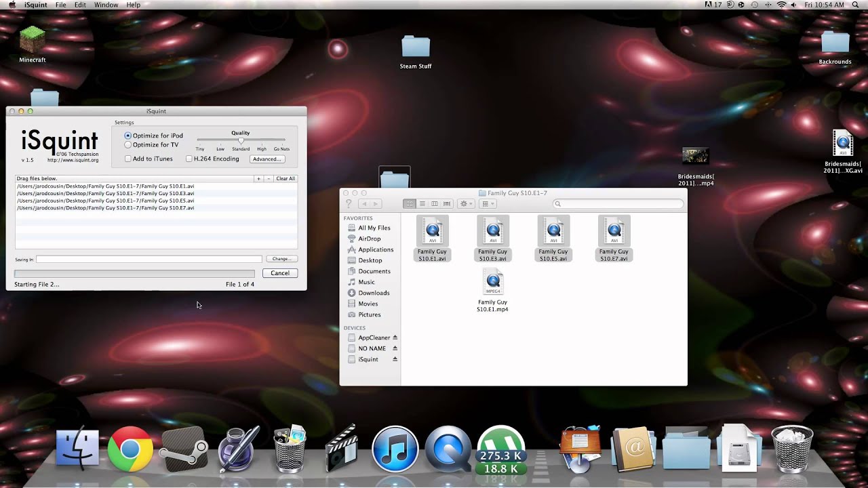The image size is (868, 488).
Task: Open Keynote from the Dock
Action: pos(580,447)
